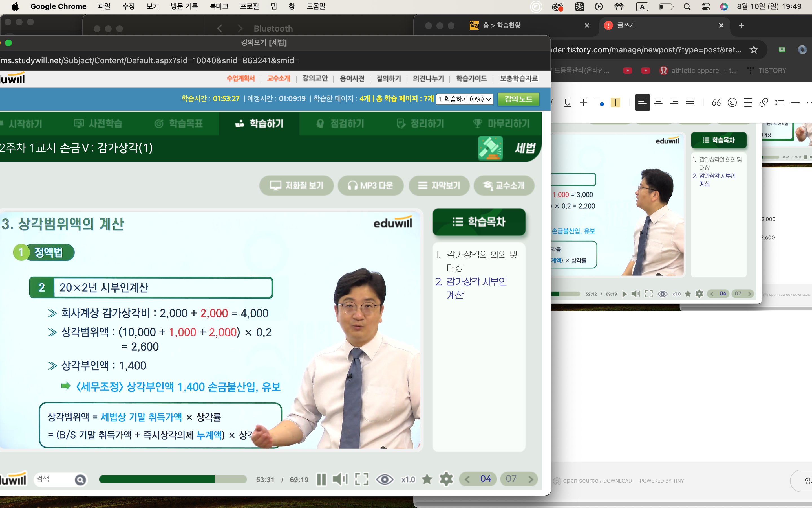Screen dimensions: 812x508
Task: Switch to 정리하기 tab
Action: pyautogui.click(x=420, y=124)
